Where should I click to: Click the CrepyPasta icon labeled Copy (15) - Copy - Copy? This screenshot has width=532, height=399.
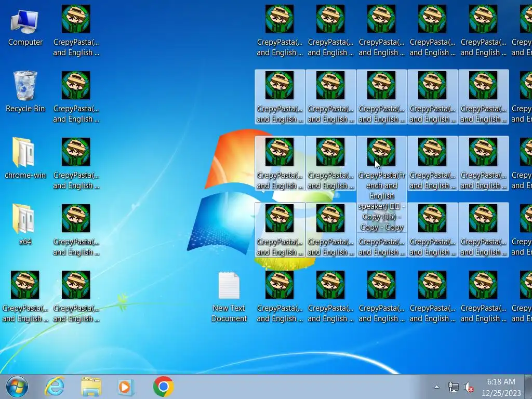pos(381,184)
